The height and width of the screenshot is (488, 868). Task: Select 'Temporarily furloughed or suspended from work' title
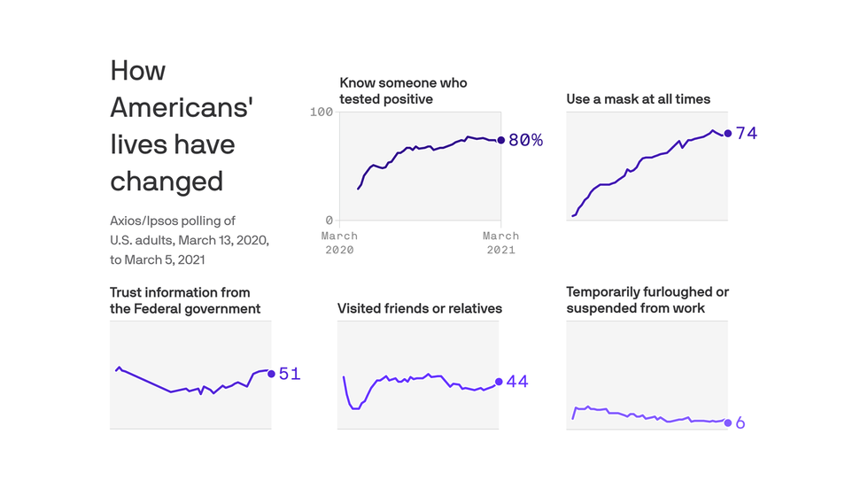(647, 300)
